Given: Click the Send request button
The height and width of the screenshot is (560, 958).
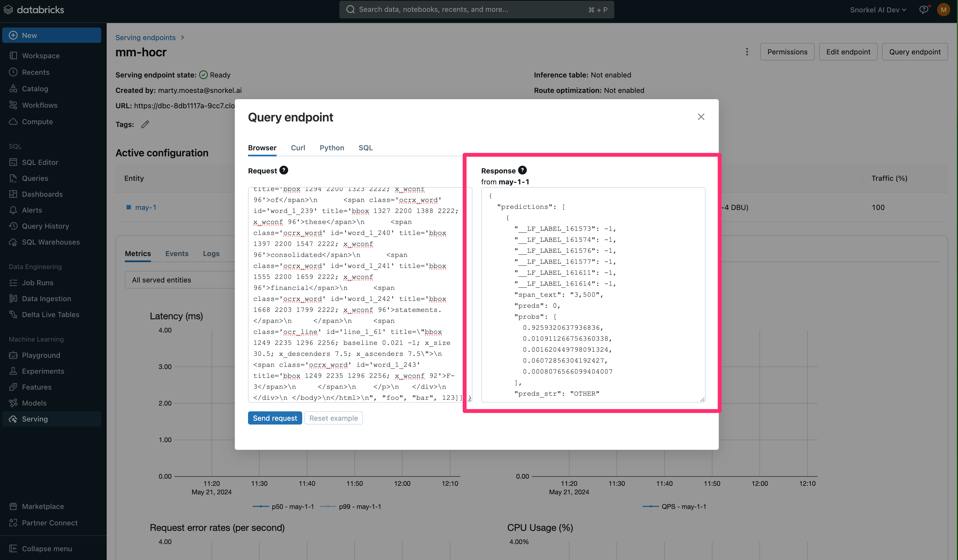Looking at the screenshot, I should click(275, 418).
